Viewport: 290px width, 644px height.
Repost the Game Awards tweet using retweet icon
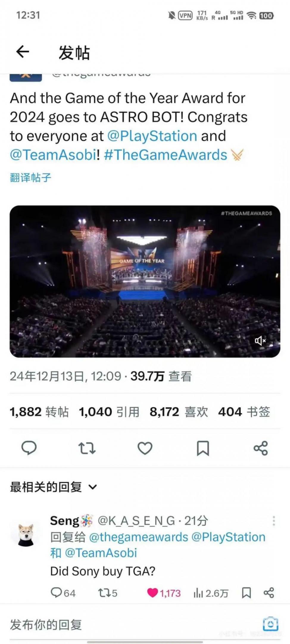point(87,448)
